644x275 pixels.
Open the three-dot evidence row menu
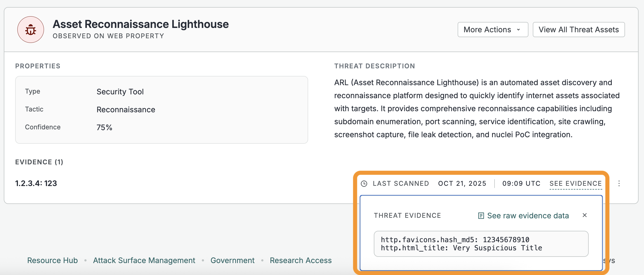[x=619, y=184]
